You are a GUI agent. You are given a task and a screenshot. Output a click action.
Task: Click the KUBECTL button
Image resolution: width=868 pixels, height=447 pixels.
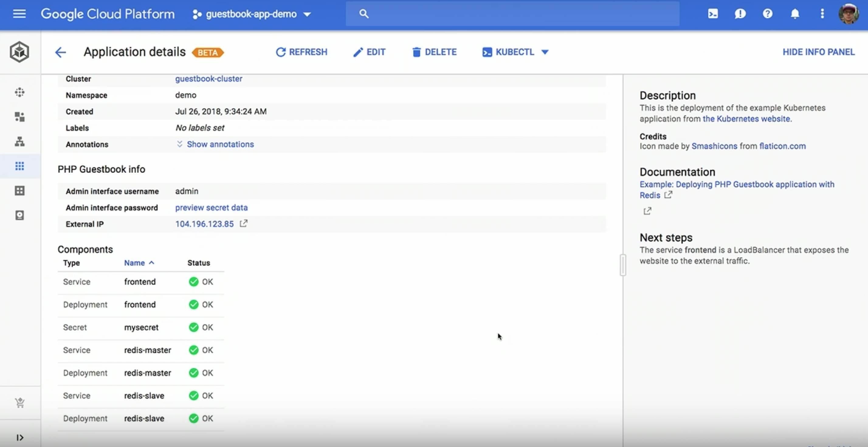coord(508,52)
